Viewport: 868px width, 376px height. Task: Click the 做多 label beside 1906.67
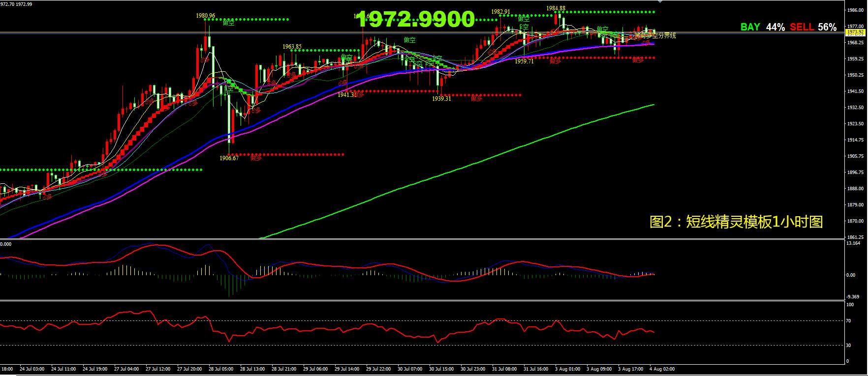coord(256,158)
